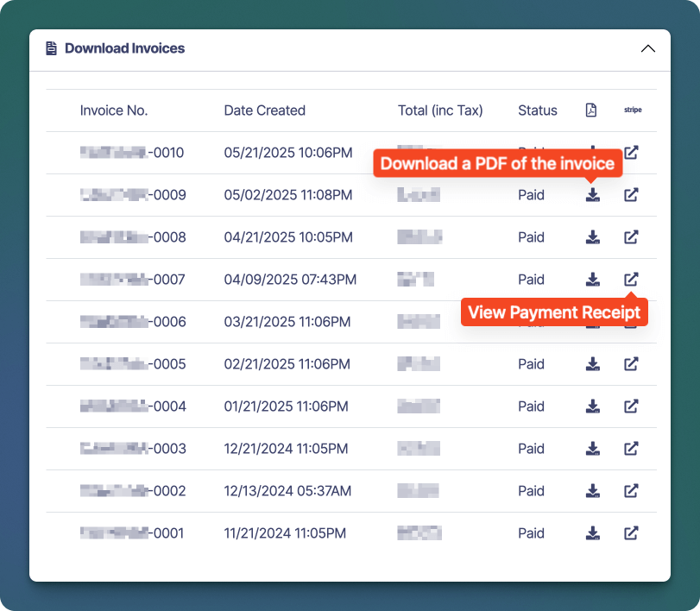Click Paid status of invoice -0008

click(531, 237)
